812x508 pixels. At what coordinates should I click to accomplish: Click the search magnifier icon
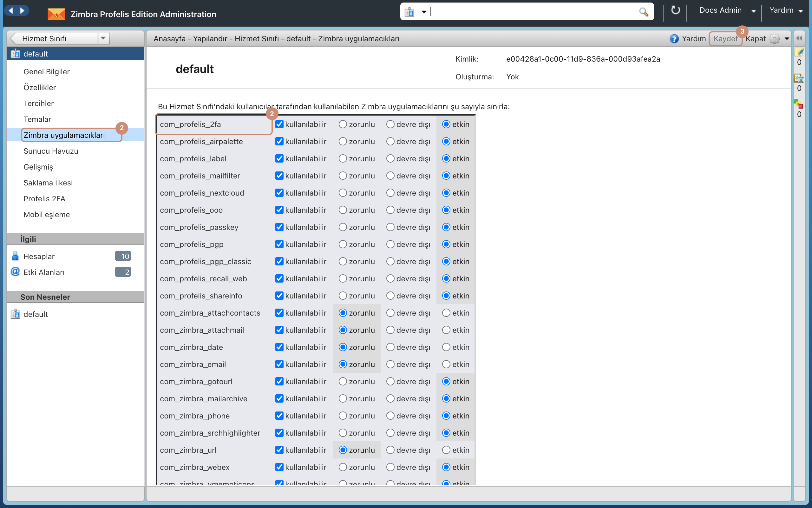(643, 12)
